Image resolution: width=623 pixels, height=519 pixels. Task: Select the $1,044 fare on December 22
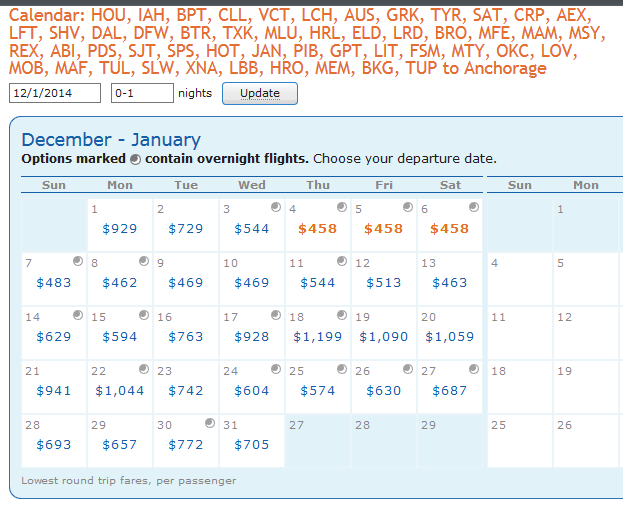[x=120, y=390]
